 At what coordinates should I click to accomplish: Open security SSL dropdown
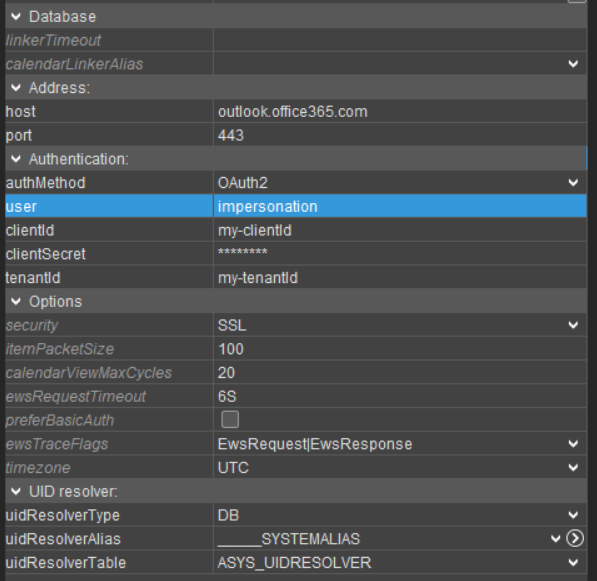[573, 325]
